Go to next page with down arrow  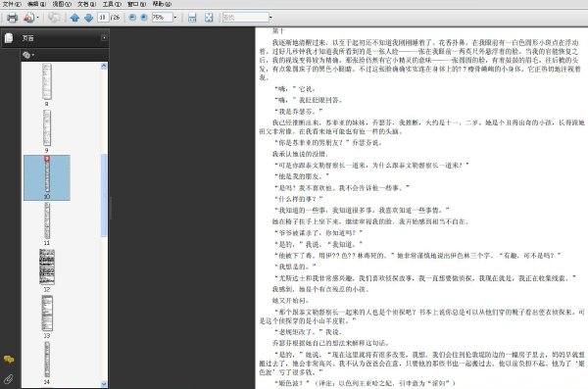88,18
